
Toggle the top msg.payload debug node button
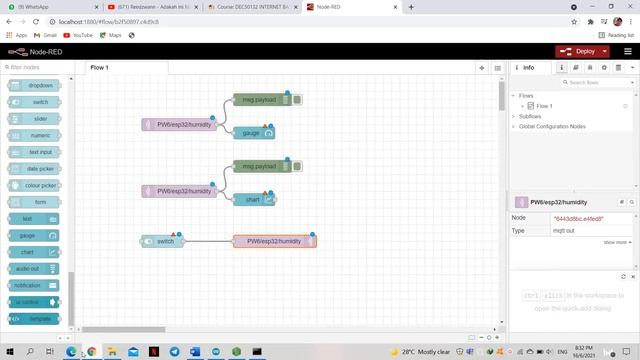tap(297, 100)
